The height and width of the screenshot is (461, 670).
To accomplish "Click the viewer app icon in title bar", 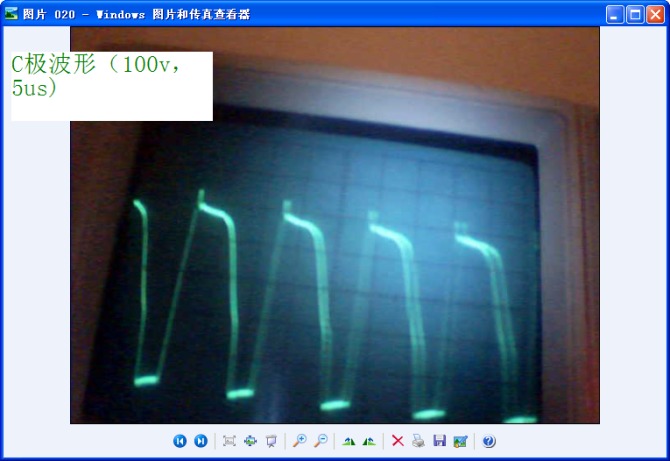I will [x=11, y=14].
